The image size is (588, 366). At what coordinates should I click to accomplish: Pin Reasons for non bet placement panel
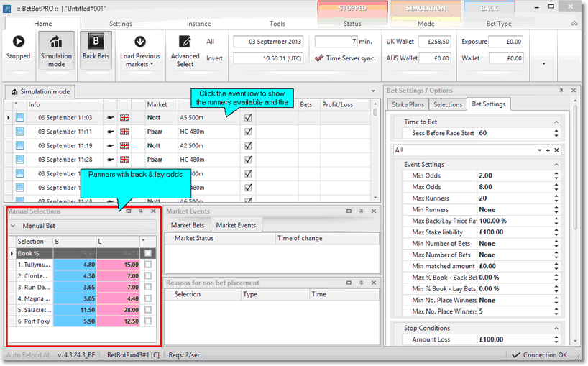pyautogui.click(x=361, y=283)
